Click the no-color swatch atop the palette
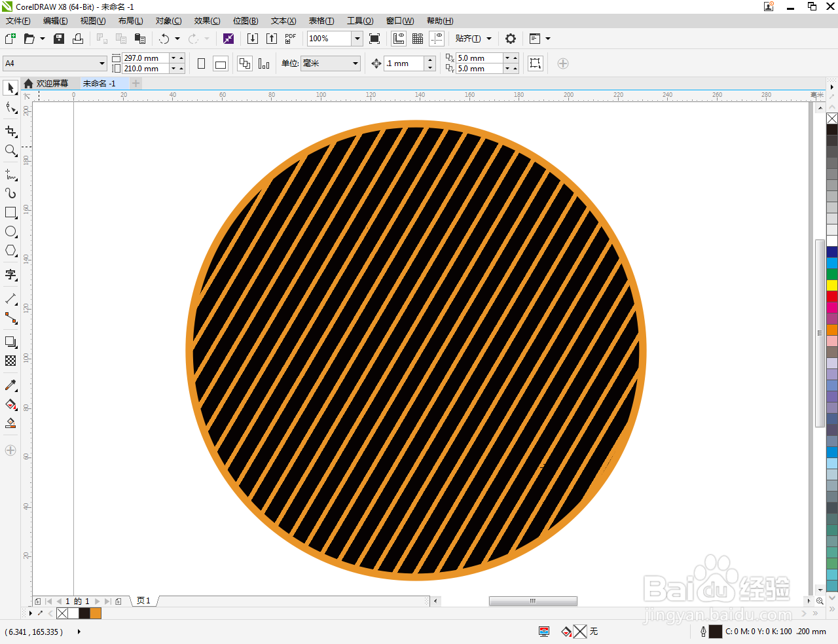Viewport: 838px width, 644px height. 832,118
